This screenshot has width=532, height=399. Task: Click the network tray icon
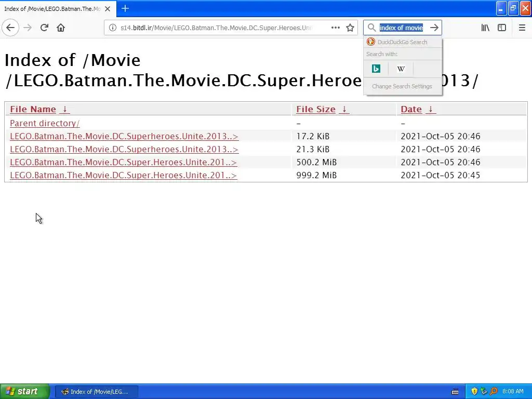(x=484, y=392)
